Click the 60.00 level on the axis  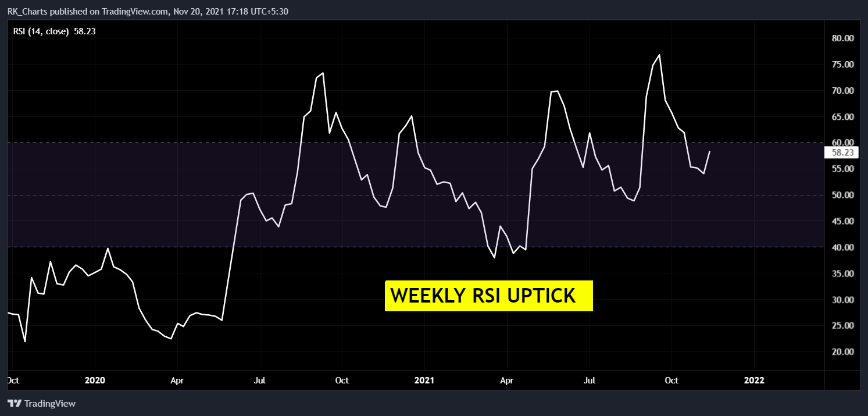[x=842, y=143]
